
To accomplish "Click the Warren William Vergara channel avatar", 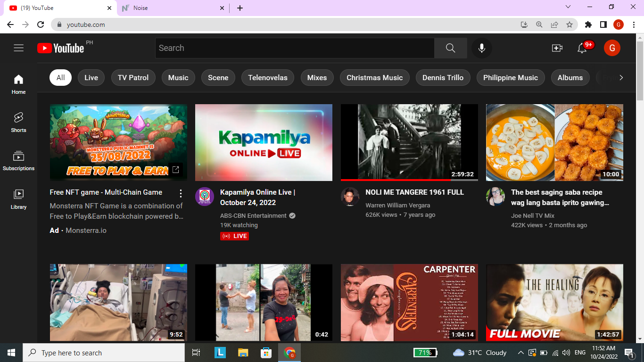I will pyautogui.click(x=350, y=197).
